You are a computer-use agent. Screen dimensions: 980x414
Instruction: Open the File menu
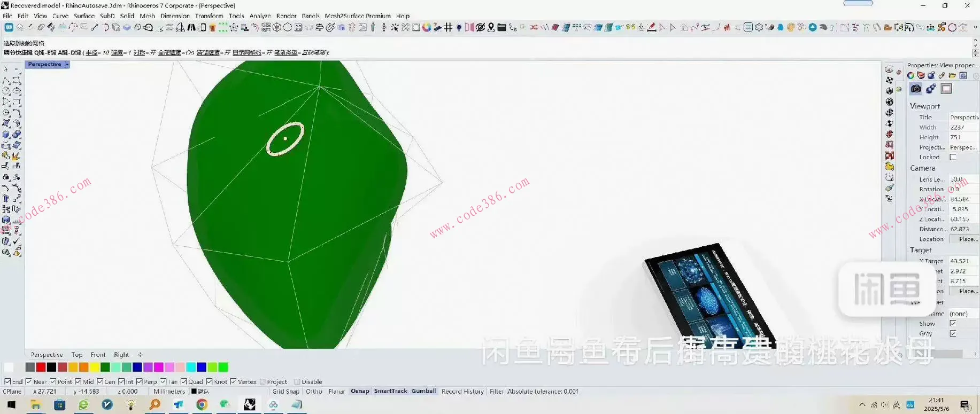click(x=7, y=16)
